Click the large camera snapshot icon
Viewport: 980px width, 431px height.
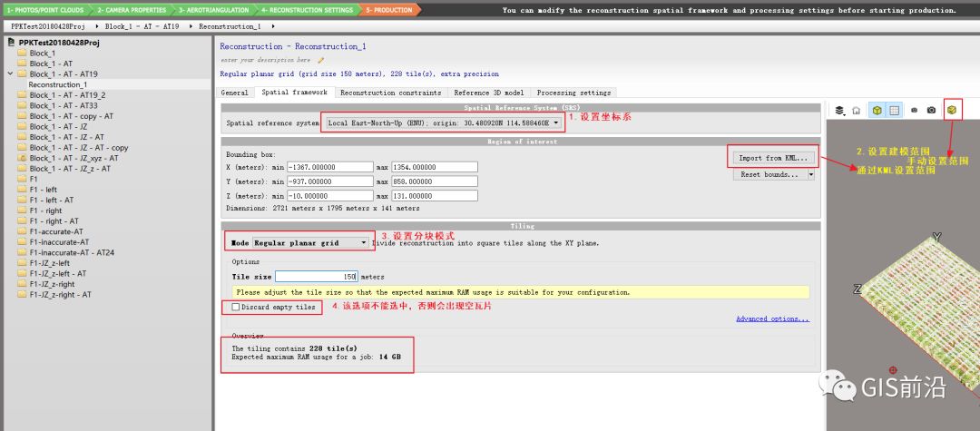(x=931, y=111)
